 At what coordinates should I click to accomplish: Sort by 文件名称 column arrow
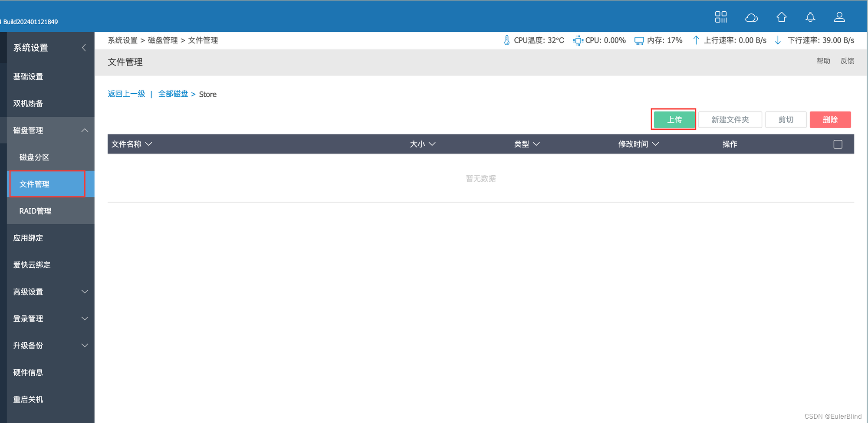[149, 144]
